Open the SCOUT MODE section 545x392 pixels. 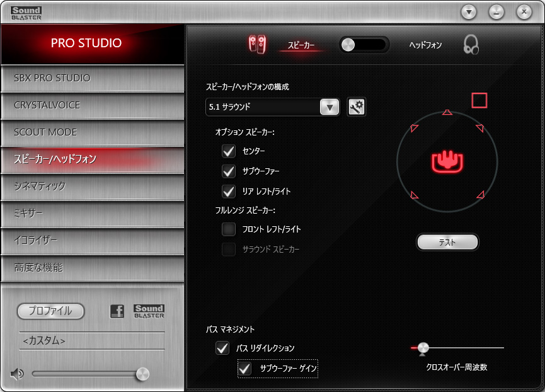(x=93, y=132)
